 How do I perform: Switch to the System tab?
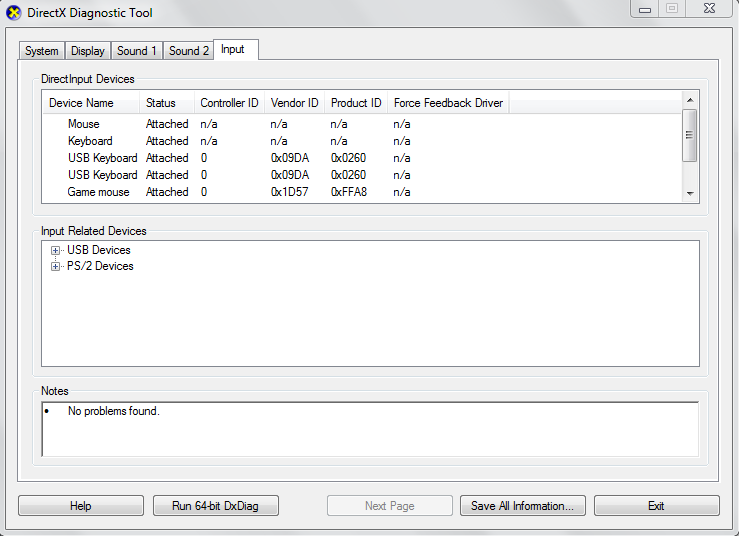[41, 51]
